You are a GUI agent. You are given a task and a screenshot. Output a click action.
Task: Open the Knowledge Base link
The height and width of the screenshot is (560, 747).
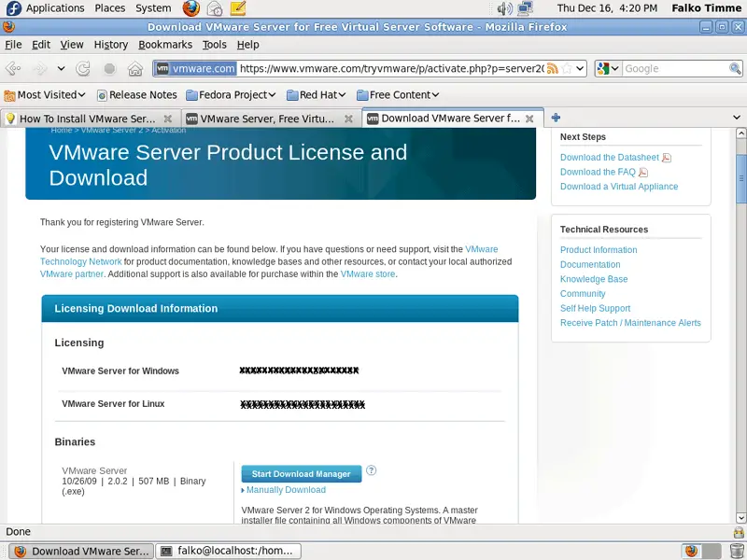click(594, 279)
